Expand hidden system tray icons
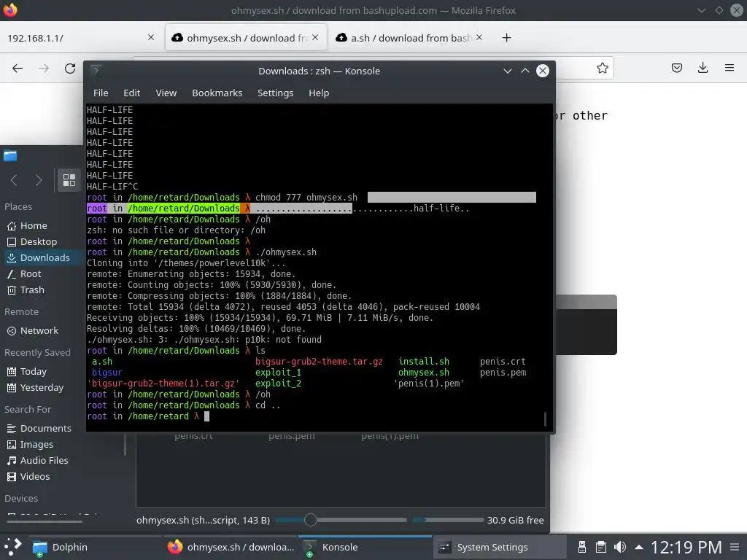Image resolution: width=747 pixels, height=560 pixels. tap(639, 547)
